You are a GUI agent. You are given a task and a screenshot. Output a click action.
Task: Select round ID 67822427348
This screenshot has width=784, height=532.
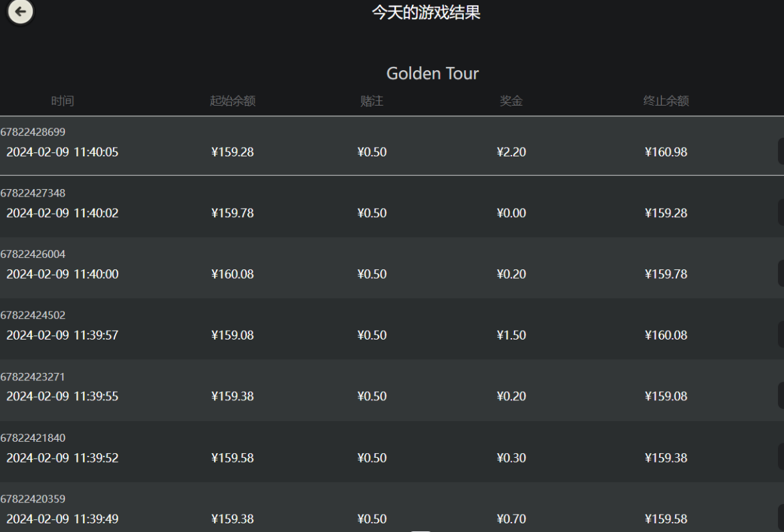(33, 193)
